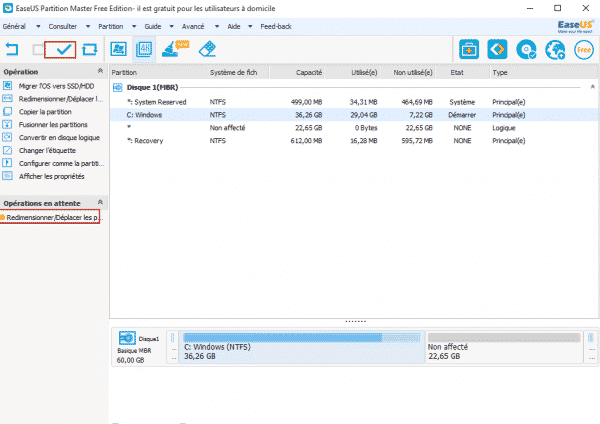Launch the Cleanup and Optimization broom icon
Image resolution: width=600 pixels, height=424 pixels.
coord(175,49)
